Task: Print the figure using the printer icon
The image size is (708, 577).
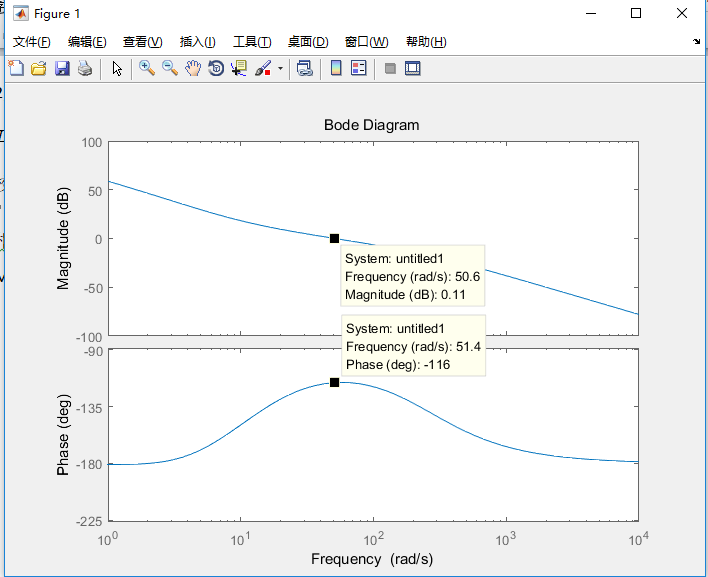Action: point(85,69)
